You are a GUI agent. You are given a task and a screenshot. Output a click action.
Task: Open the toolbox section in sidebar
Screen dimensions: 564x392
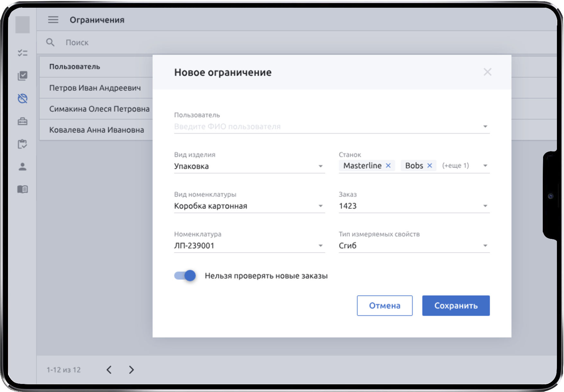(23, 121)
